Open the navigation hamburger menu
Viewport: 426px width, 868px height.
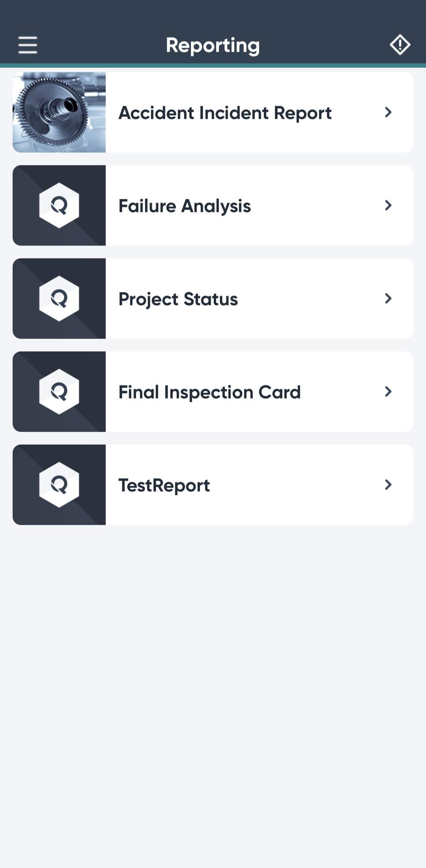pyautogui.click(x=27, y=45)
